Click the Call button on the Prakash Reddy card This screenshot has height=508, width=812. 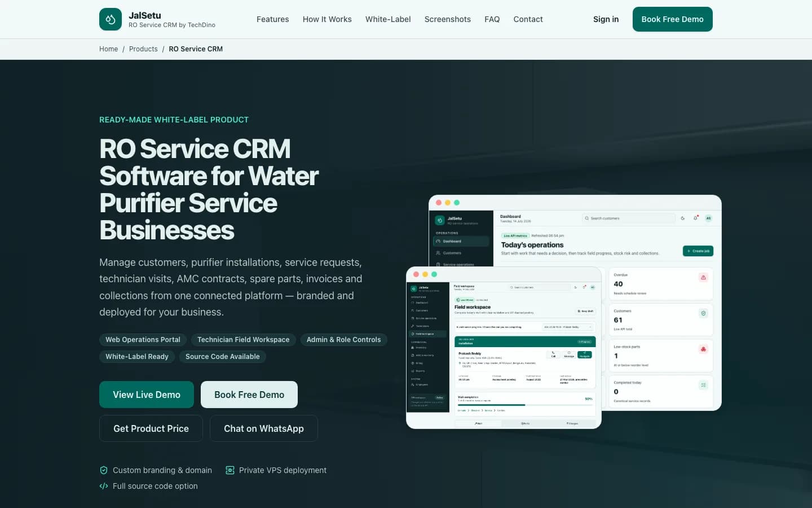pos(553,354)
